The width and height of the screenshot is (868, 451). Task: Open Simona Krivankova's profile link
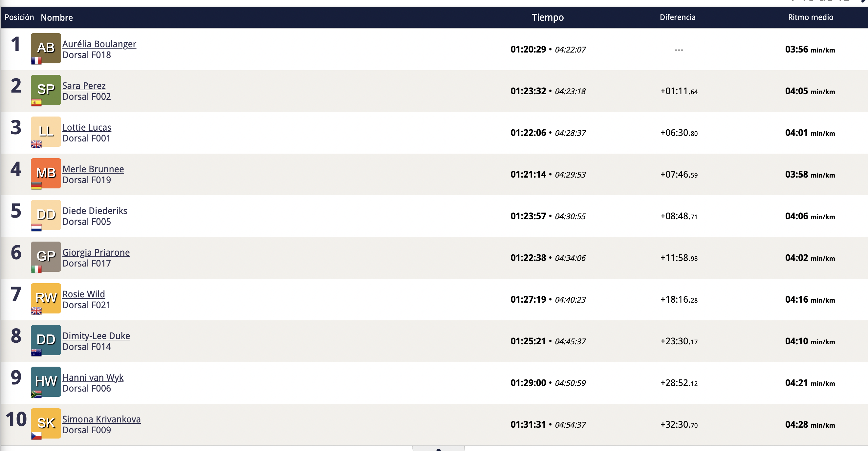click(101, 419)
